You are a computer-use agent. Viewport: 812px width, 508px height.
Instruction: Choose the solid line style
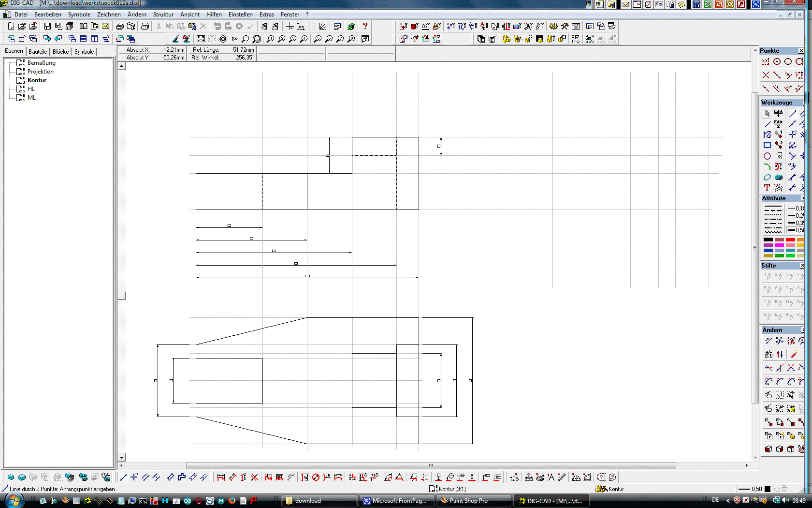click(773, 206)
